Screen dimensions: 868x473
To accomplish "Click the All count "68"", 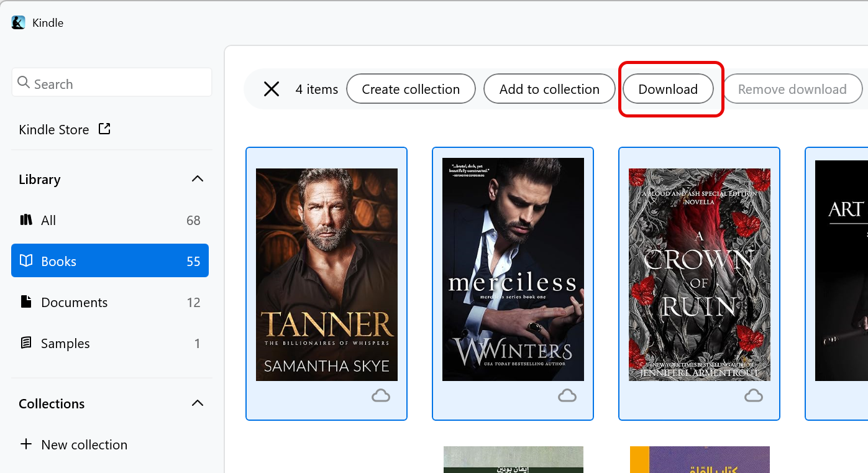I will point(193,220).
